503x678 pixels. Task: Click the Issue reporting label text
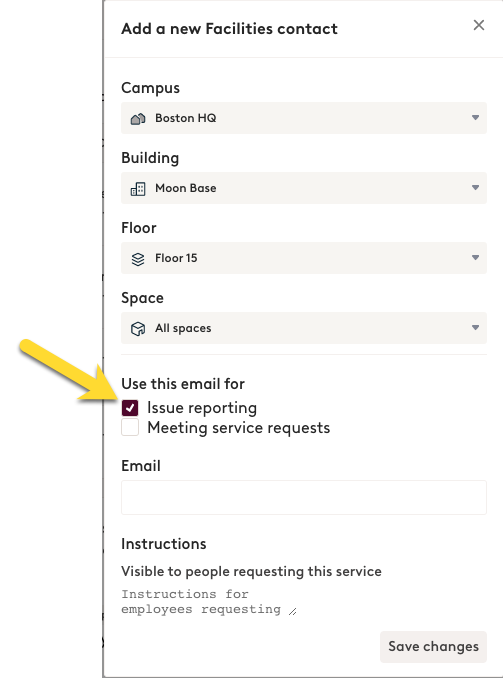[202, 408]
